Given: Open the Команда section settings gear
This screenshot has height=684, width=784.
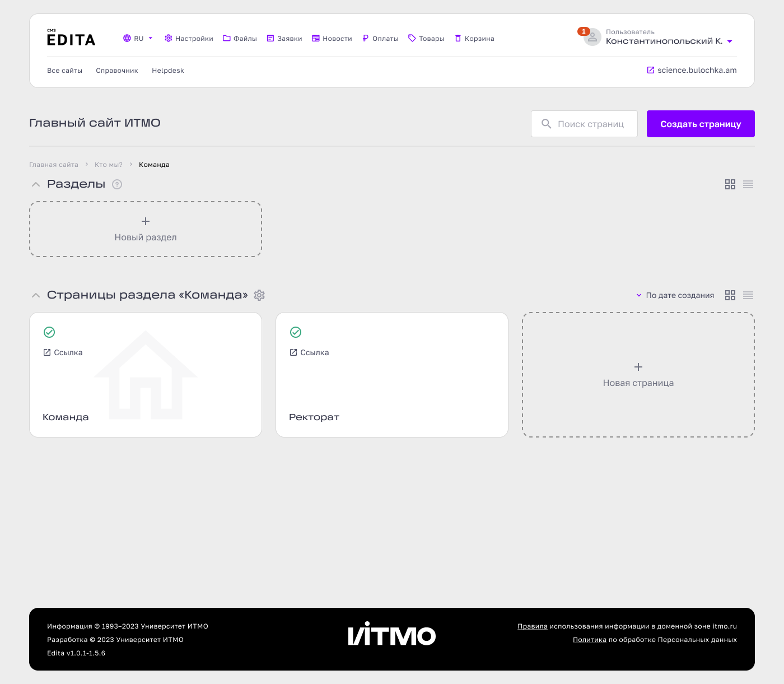Looking at the screenshot, I should point(259,295).
